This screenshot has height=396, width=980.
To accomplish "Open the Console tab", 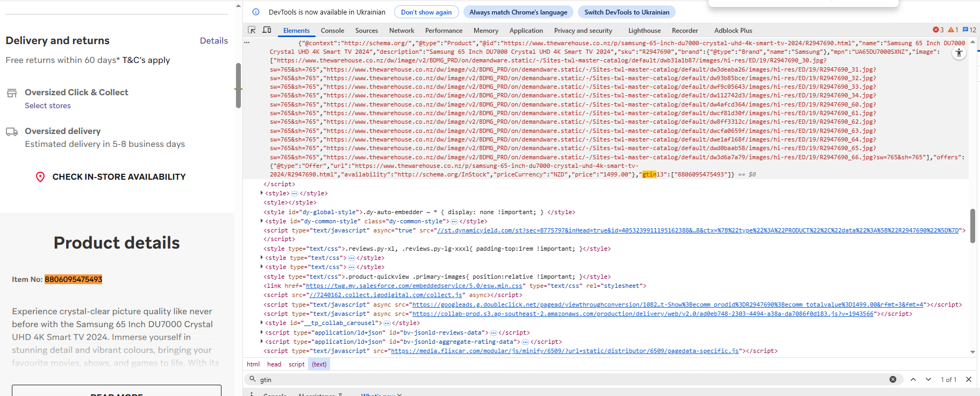I will 332,31.
